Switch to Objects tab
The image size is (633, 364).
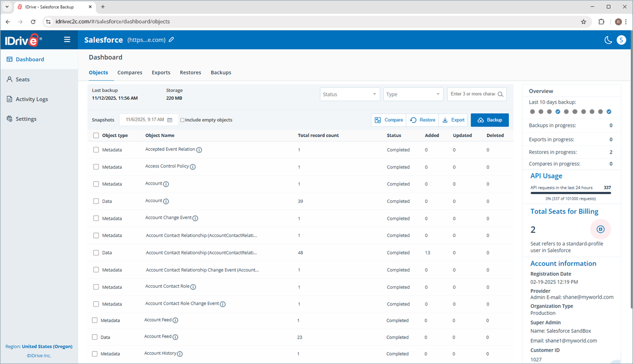pos(98,73)
